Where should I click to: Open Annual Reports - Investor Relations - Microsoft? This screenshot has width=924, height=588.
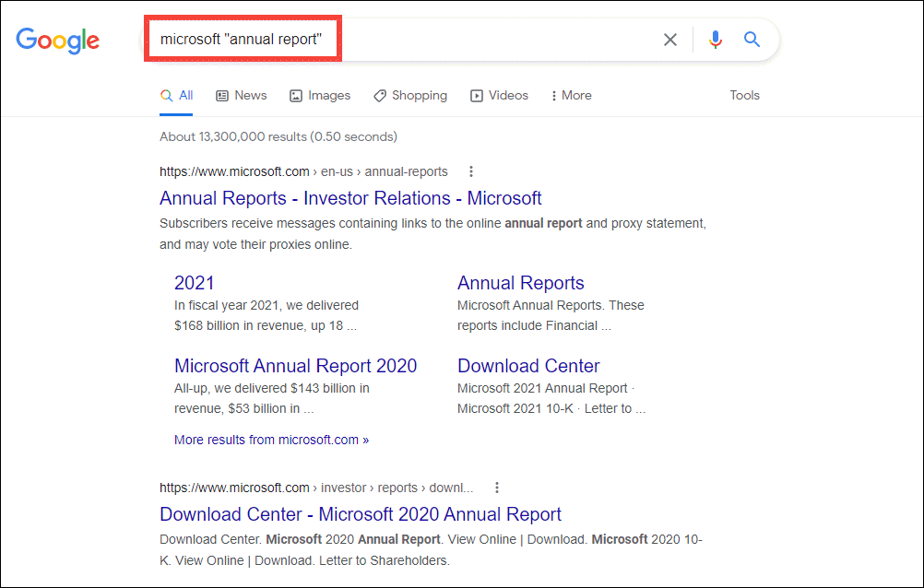[x=350, y=198]
